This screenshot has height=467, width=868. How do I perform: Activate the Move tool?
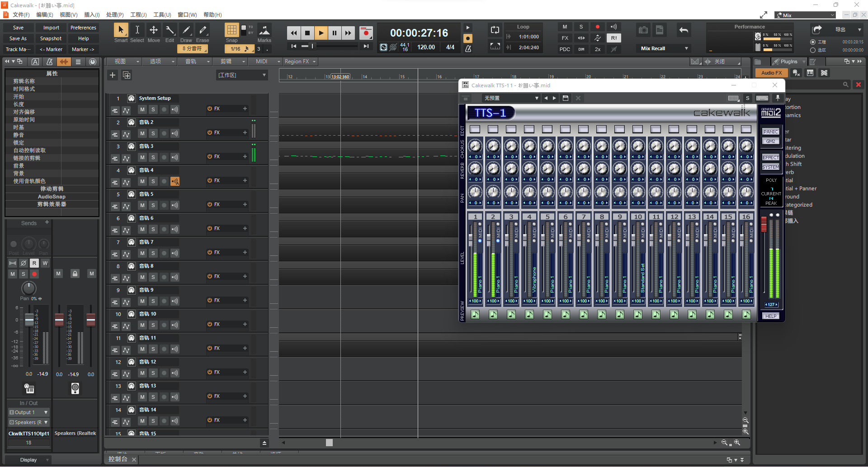(154, 30)
